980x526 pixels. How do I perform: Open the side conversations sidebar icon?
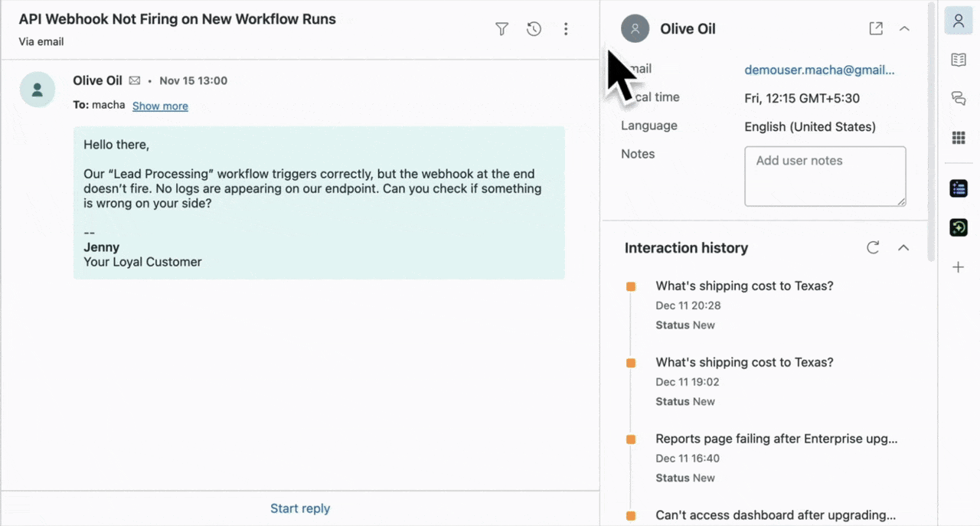(x=958, y=98)
